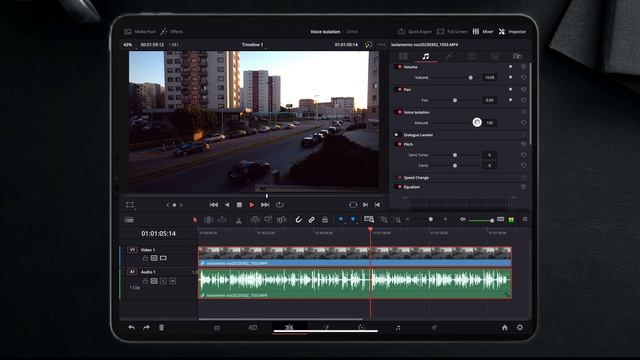Add a keyframe on the Volume slider row
The image size is (640, 360).
pyautogui.click(x=510, y=77)
